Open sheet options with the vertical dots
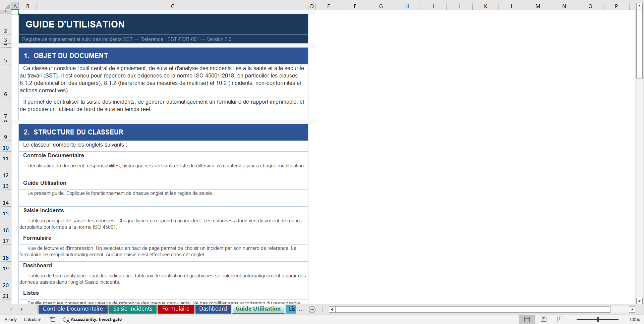The height and width of the screenshot is (324, 644). click(323, 309)
